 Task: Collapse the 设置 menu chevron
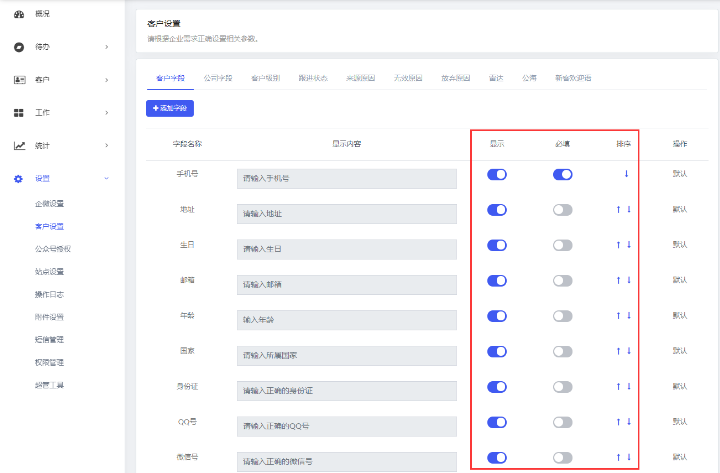107,179
